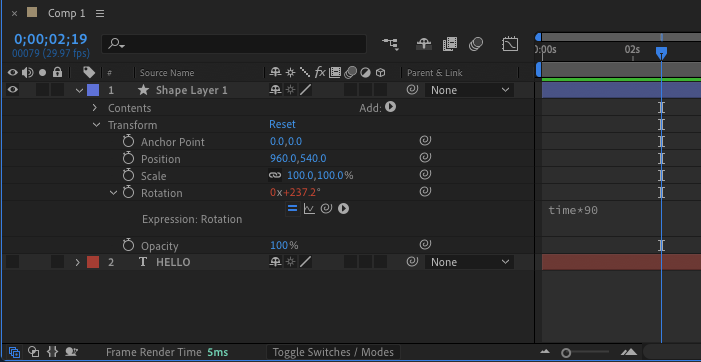Toggle Hide Shy Layers icon in toolbar
701x362 pixels.
[x=423, y=44]
